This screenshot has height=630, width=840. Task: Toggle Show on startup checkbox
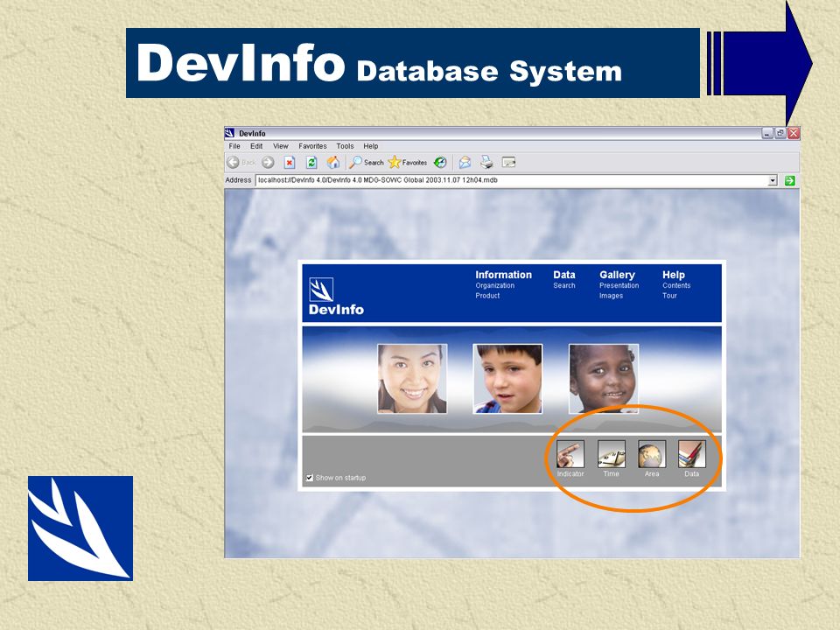(309, 478)
